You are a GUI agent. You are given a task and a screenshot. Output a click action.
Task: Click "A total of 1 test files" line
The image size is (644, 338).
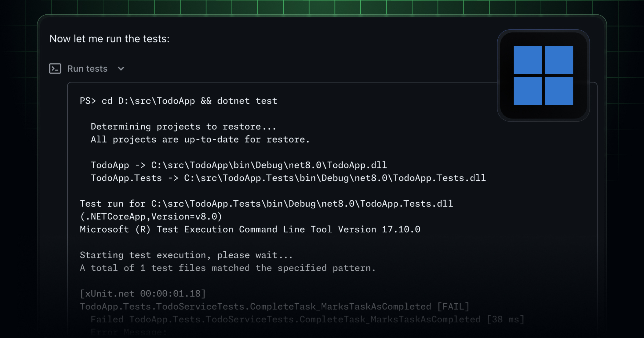pos(228,268)
